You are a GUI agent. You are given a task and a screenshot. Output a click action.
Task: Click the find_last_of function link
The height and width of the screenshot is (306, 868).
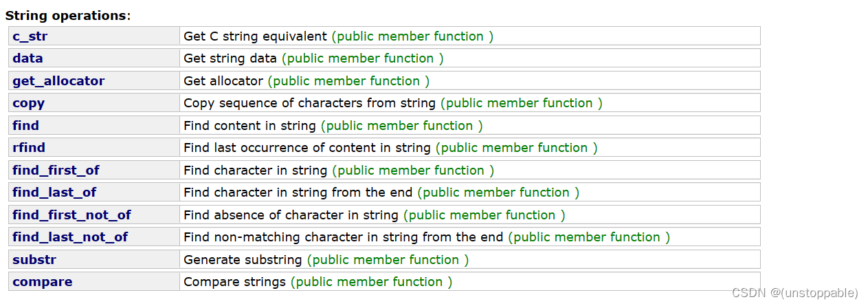(x=54, y=193)
